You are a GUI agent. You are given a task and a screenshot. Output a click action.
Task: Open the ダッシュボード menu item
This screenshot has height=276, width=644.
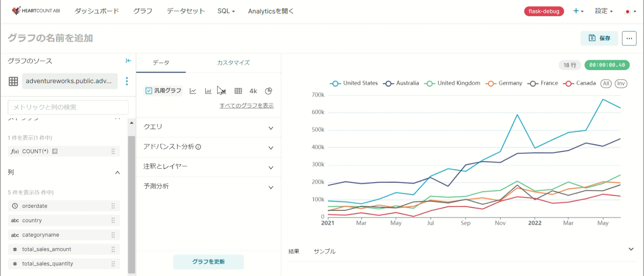[97, 11]
